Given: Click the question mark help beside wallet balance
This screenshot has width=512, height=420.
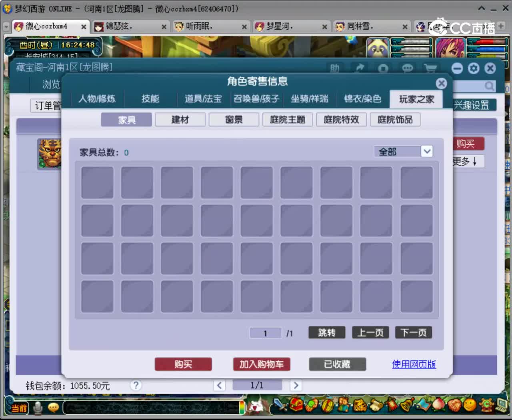Looking at the screenshot, I should (136, 385).
